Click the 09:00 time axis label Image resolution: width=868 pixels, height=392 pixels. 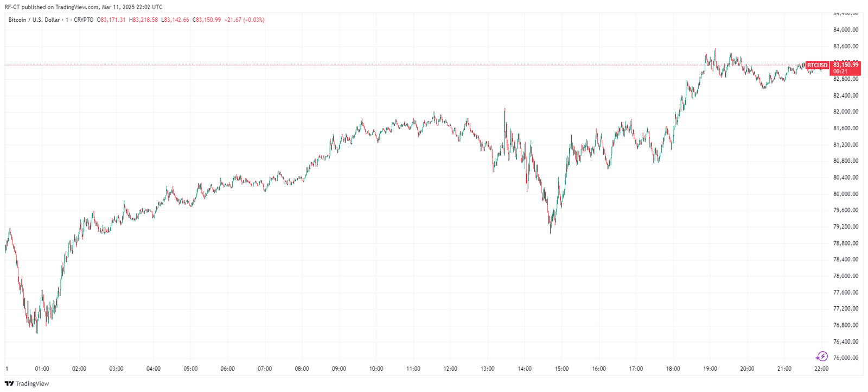click(339, 369)
